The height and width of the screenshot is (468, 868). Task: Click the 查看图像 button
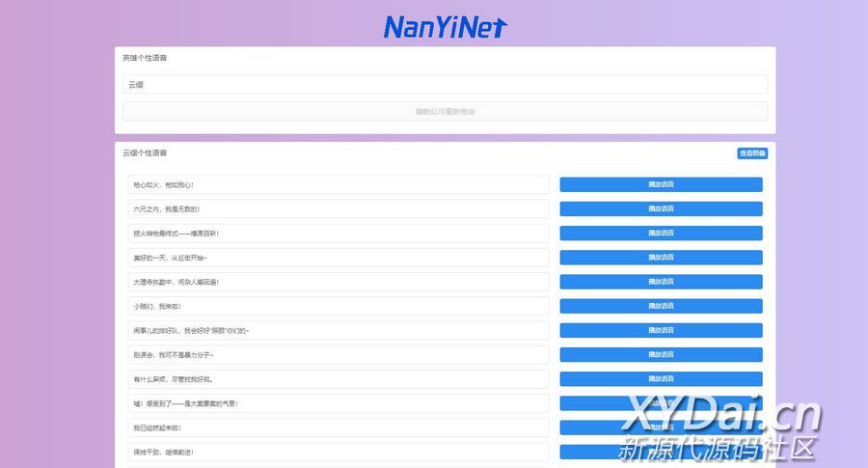752,153
